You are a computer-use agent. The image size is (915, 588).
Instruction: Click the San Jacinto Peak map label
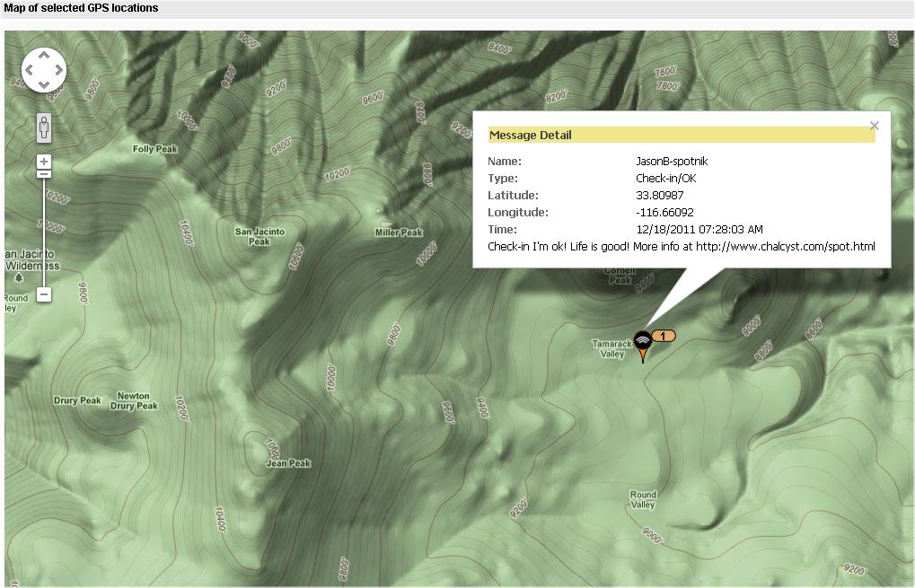(x=260, y=236)
